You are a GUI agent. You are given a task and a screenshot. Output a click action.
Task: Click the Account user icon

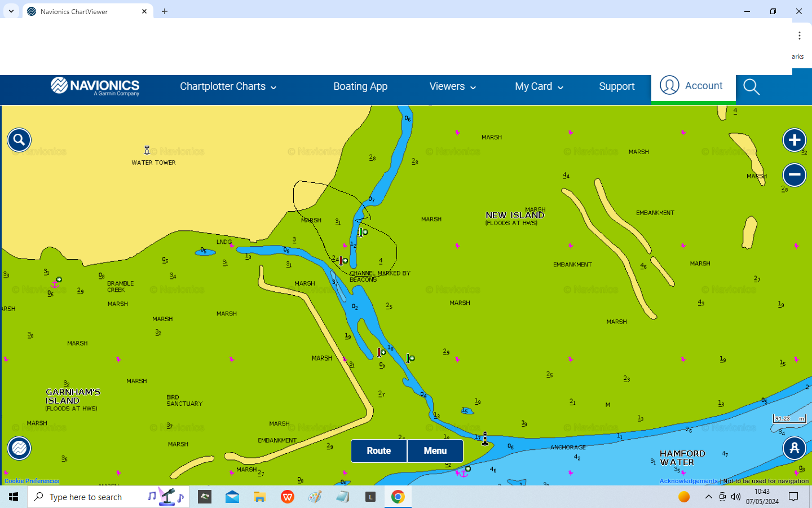pyautogui.click(x=669, y=85)
